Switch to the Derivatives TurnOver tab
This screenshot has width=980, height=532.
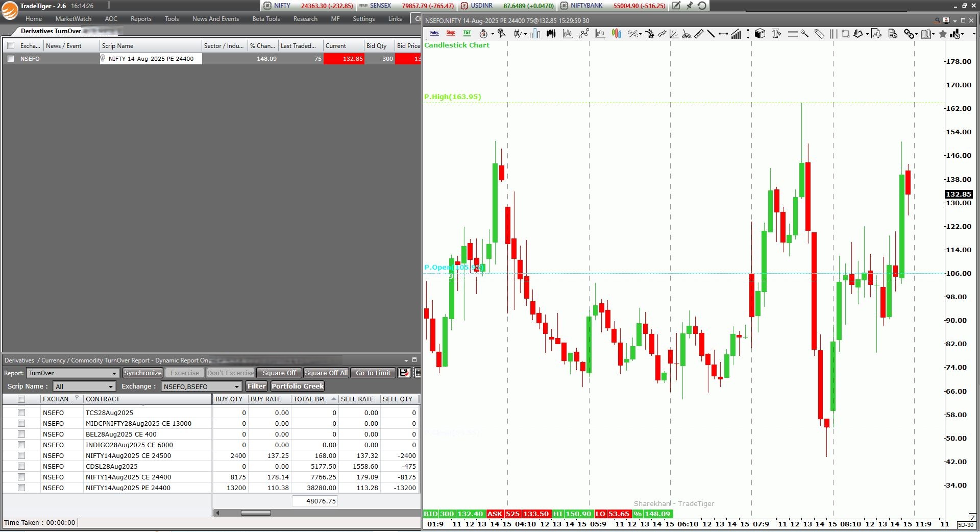[x=51, y=31]
